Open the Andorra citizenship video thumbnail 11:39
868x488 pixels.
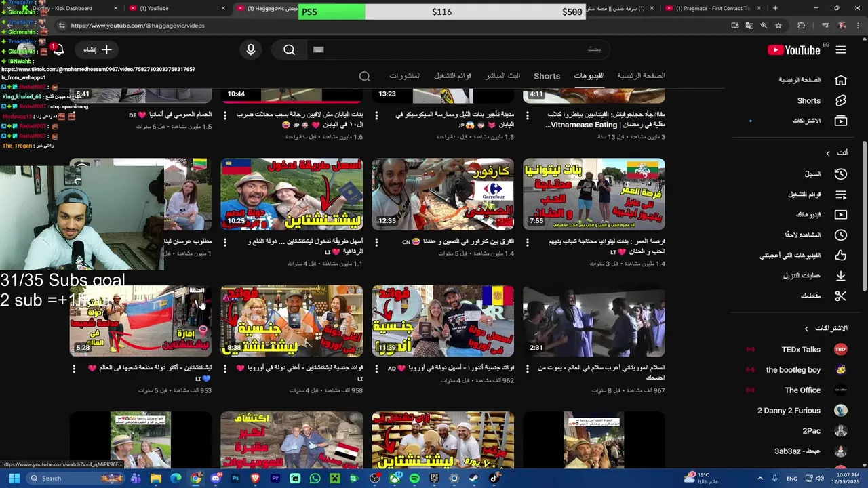[443, 321]
